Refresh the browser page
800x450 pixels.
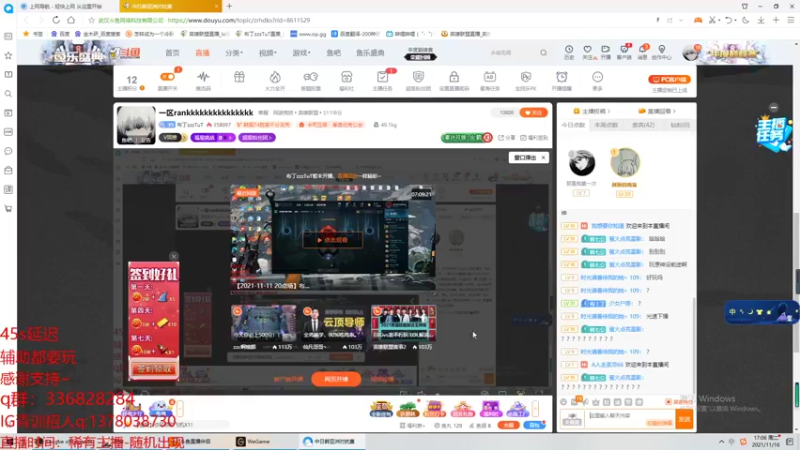pos(56,20)
